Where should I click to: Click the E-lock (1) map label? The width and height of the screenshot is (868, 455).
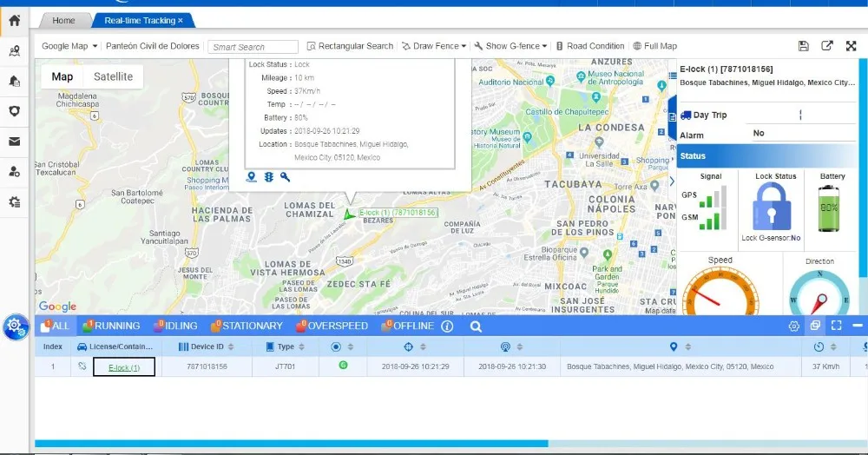pyautogui.click(x=398, y=213)
